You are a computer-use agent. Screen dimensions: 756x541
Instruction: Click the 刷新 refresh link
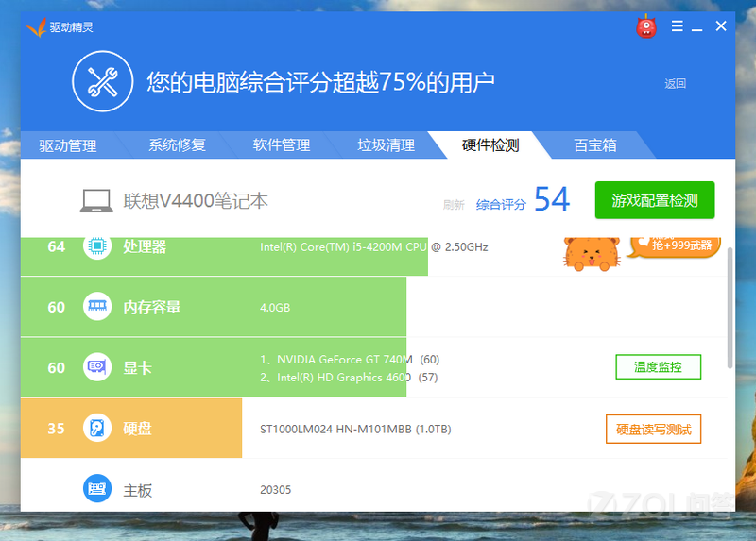coord(454,205)
